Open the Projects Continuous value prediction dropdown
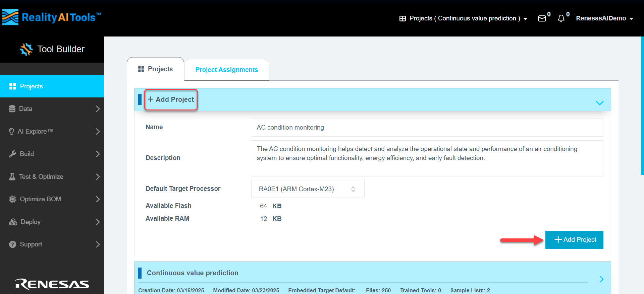The height and width of the screenshot is (294, 644). point(463,18)
